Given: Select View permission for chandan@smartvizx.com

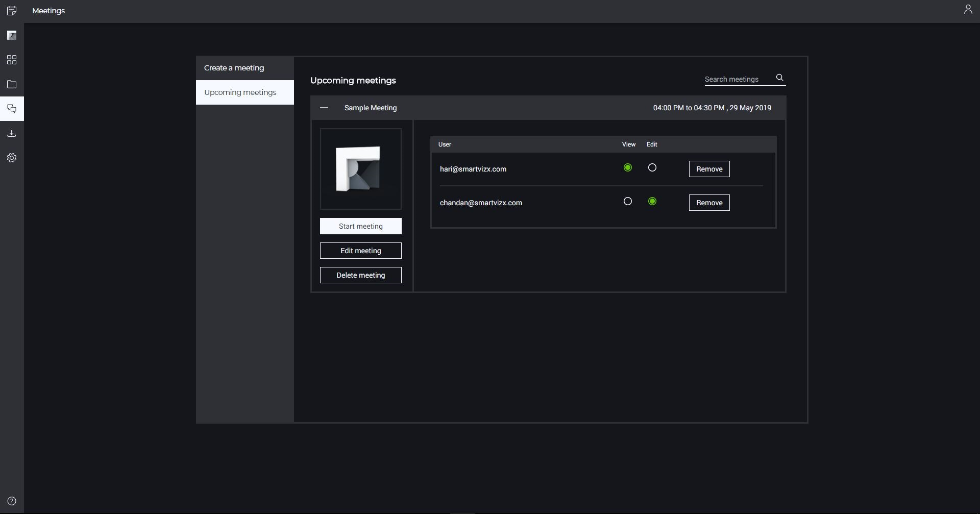Looking at the screenshot, I should [x=628, y=201].
